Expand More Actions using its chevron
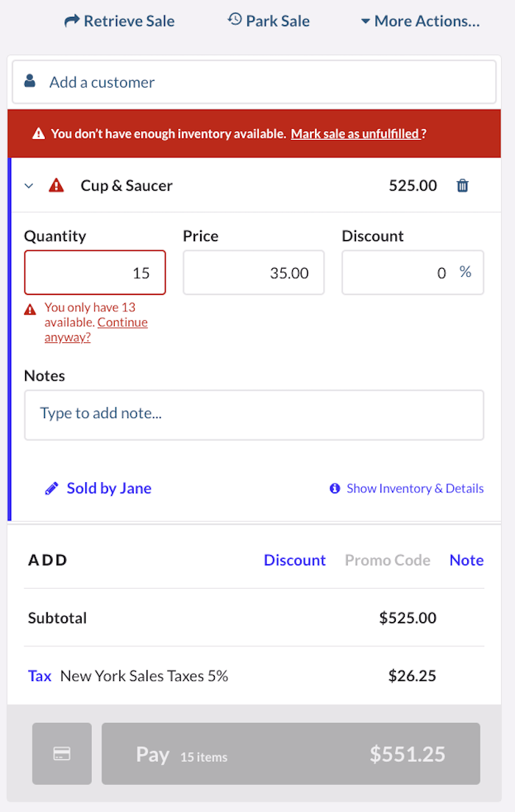Screen dimensions: 515x812 click(366, 21)
